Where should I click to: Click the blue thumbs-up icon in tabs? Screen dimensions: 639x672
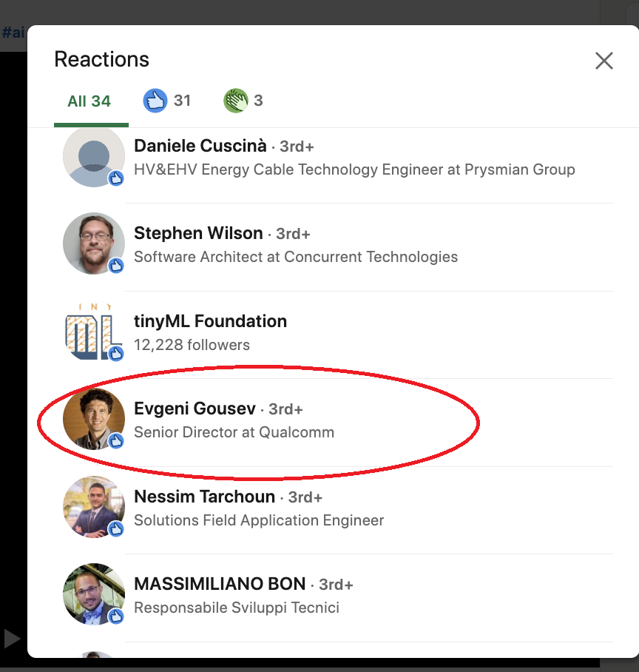point(155,101)
